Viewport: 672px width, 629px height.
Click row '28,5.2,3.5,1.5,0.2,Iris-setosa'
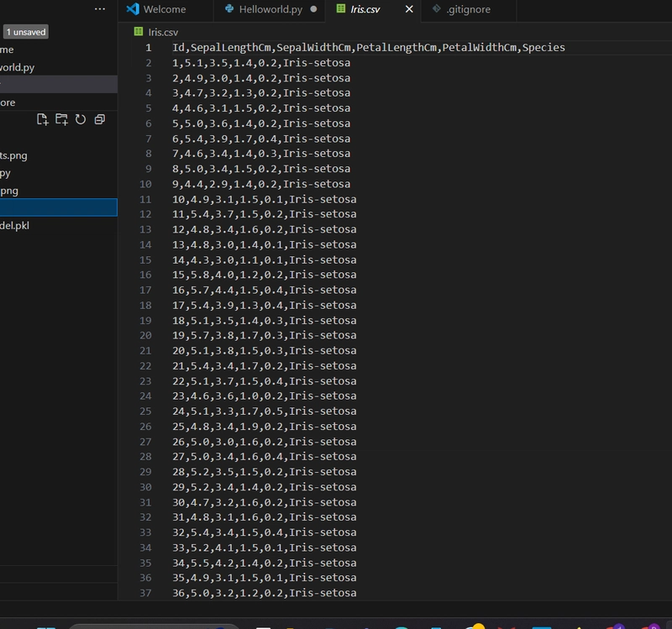click(265, 472)
